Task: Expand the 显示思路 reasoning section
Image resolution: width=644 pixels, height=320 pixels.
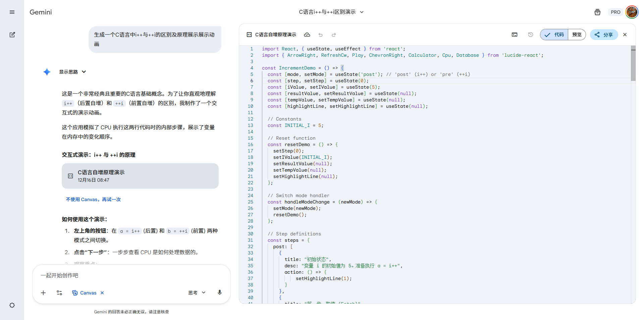Action: [x=72, y=72]
